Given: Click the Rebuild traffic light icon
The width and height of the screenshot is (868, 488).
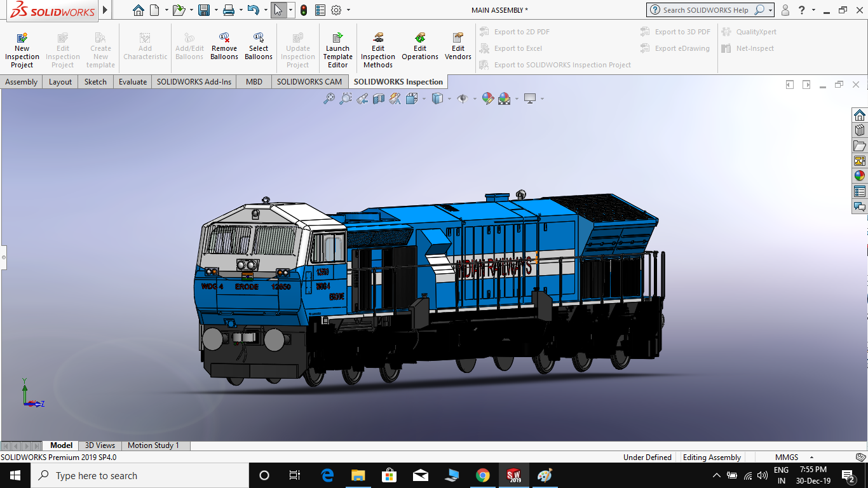Looking at the screenshot, I should point(304,10).
